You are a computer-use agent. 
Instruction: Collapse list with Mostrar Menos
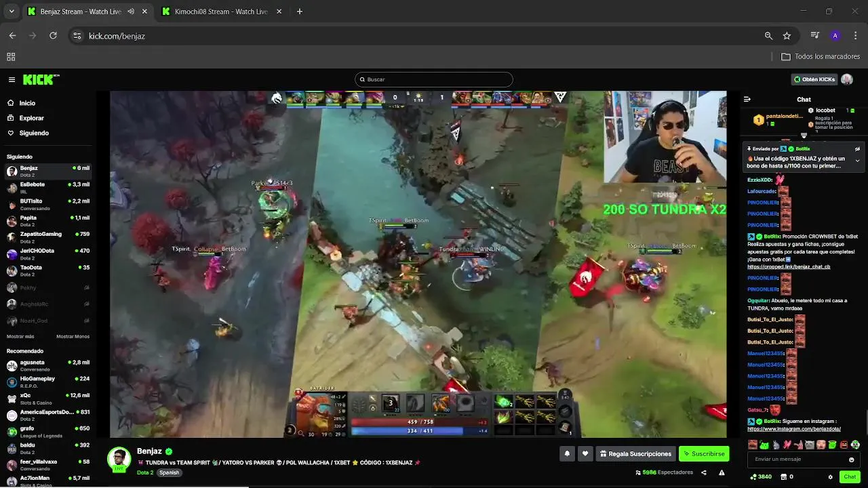point(73,336)
